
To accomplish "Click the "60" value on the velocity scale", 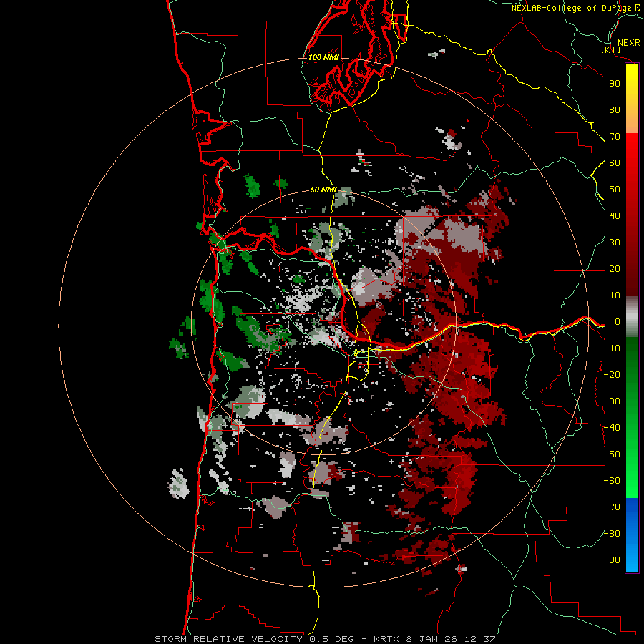I will (615, 163).
